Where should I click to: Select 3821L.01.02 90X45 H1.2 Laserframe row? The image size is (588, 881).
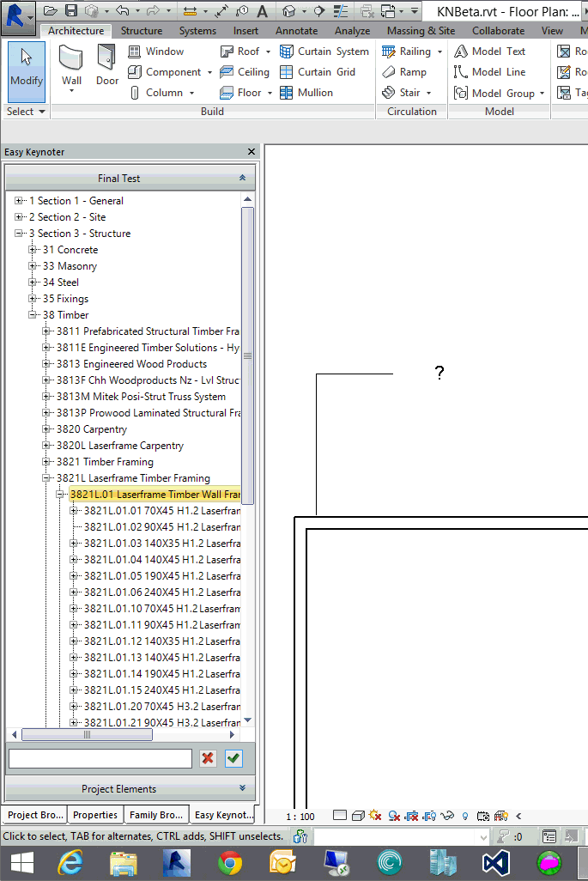pos(161,527)
